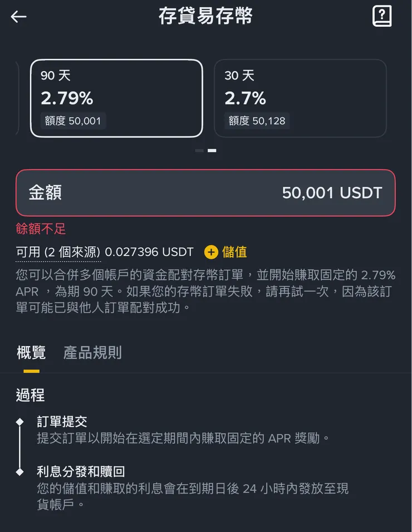Select the 概覽 tab
This screenshot has width=412, height=532.
pyautogui.click(x=30, y=353)
